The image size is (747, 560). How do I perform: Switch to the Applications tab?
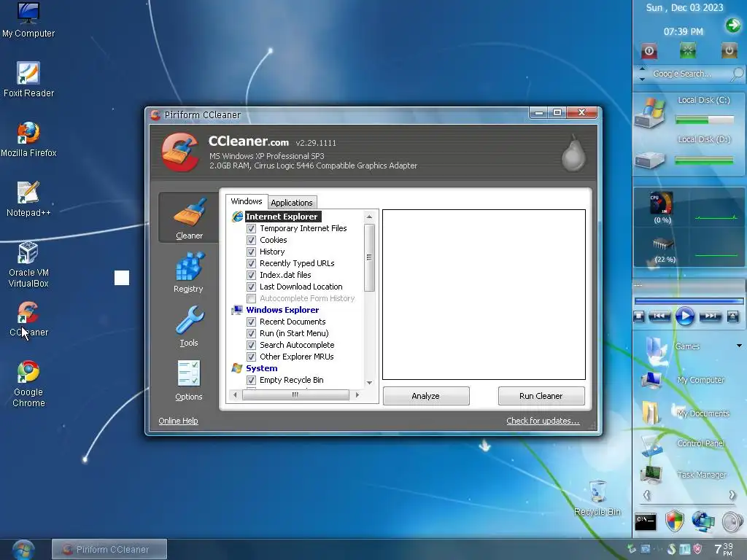pyautogui.click(x=292, y=203)
